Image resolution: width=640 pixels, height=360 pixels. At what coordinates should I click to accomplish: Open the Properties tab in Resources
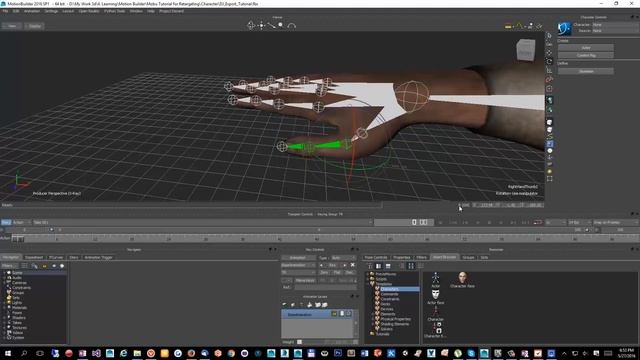402,258
